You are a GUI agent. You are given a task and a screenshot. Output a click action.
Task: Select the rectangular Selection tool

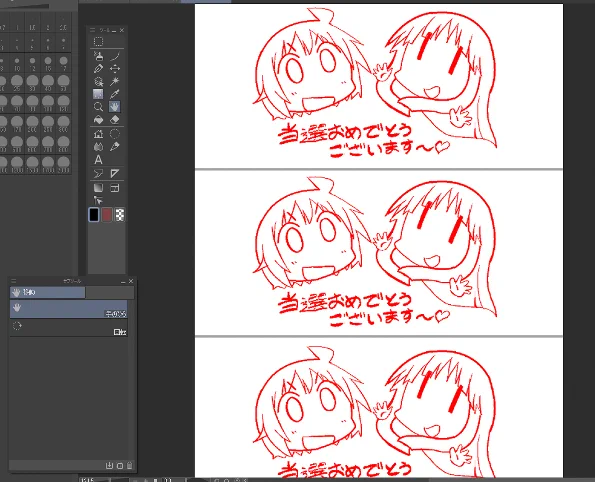click(x=98, y=41)
